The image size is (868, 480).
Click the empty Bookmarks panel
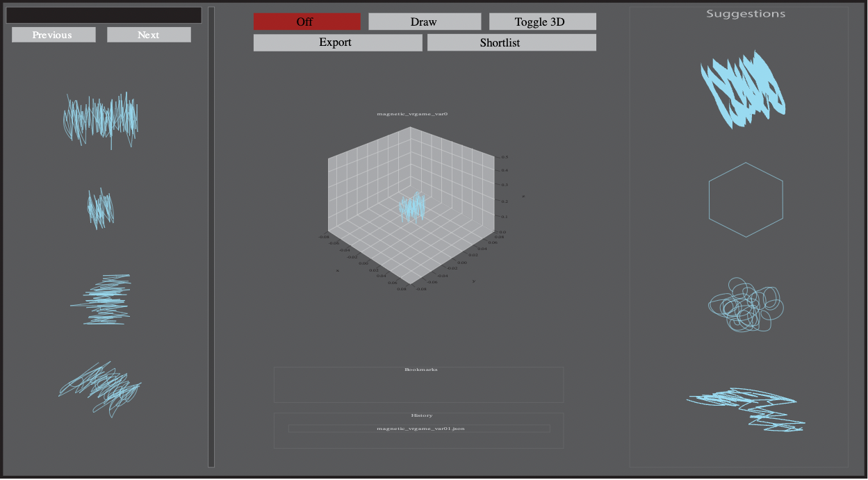point(418,386)
